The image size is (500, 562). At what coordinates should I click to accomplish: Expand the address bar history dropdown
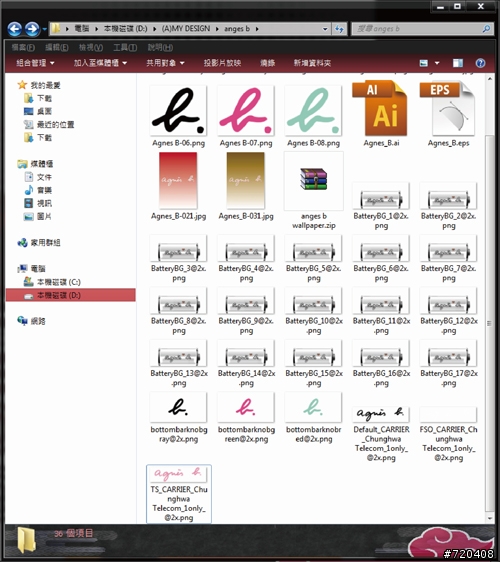pos(325,29)
